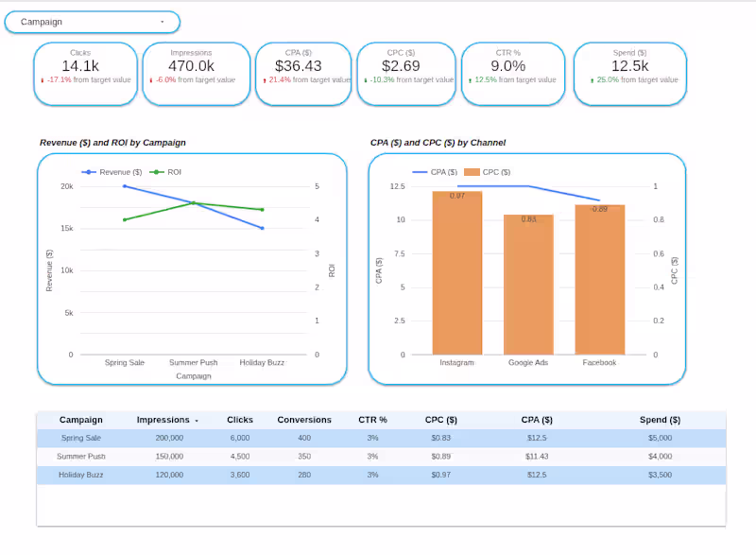Click Summer Push ROI data point
Viewport: 756px width, 555px height.
[x=194, y=203]
